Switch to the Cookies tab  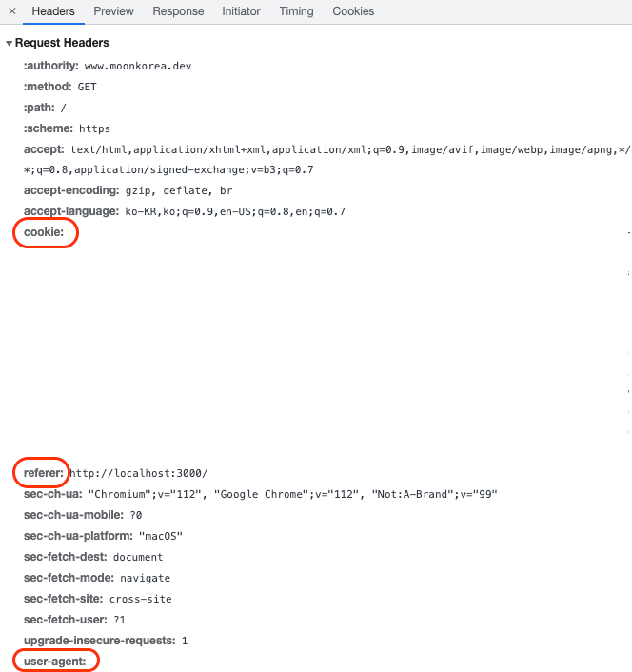(x=353, y=11)
